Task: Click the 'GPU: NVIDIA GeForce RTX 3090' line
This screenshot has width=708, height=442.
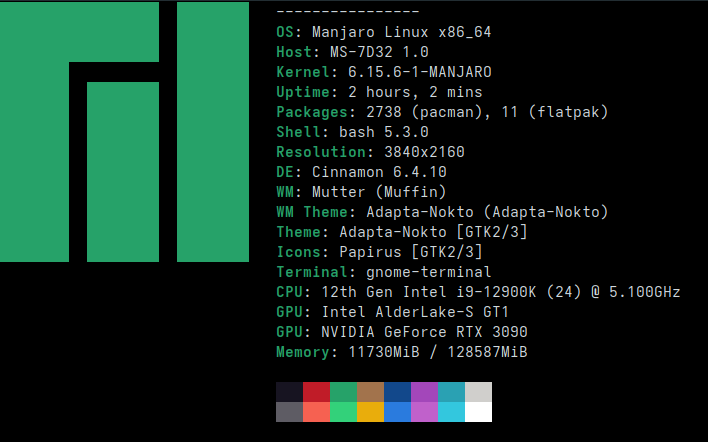Action: pos(402,332)
